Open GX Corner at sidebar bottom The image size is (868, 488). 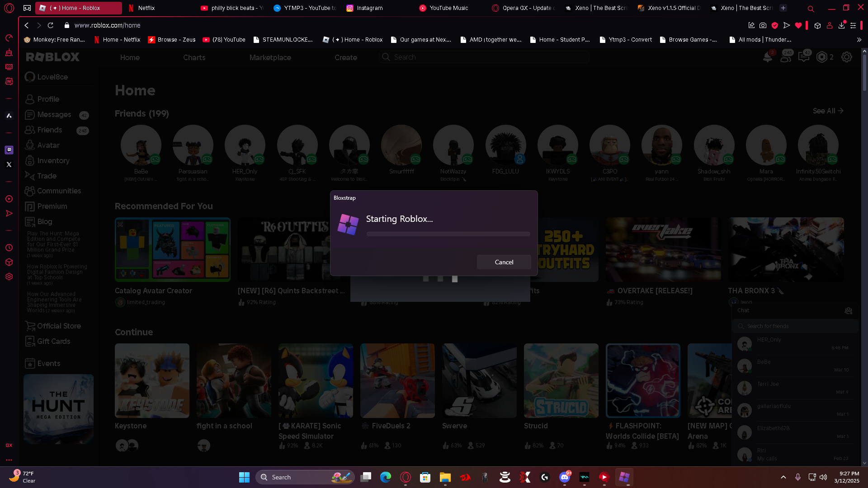pyautogui.click(x=9, y=445)
